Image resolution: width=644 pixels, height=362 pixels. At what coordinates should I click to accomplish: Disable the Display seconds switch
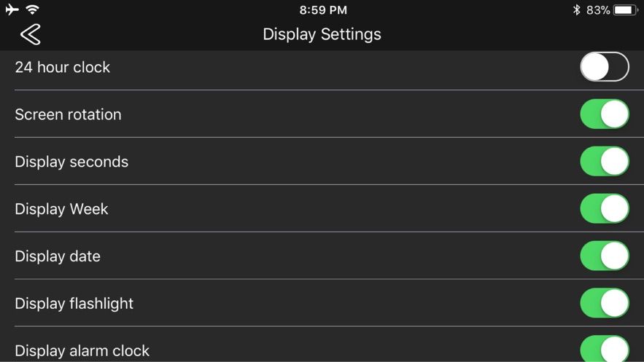(x=604, y=162)
